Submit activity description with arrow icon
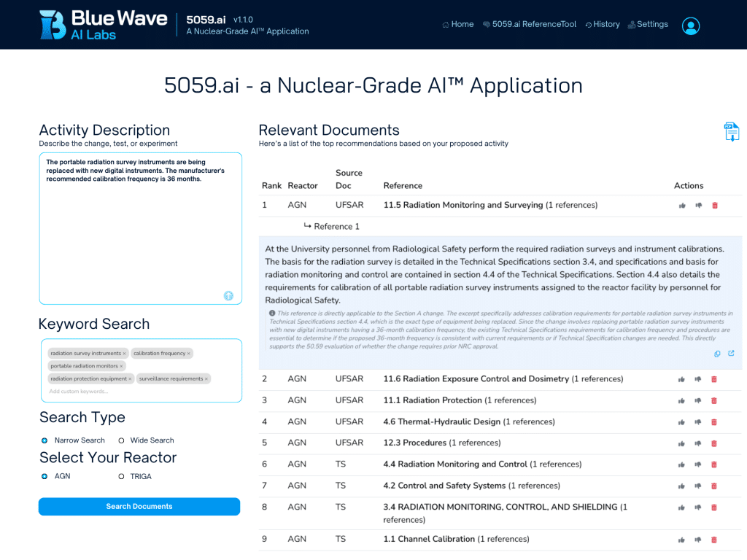 point(228,295)
